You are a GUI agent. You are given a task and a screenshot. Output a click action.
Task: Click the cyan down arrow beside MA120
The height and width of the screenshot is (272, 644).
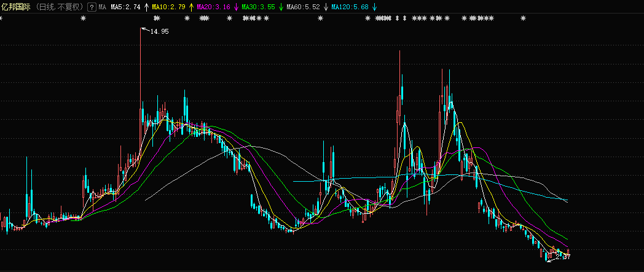click(374, 7)
